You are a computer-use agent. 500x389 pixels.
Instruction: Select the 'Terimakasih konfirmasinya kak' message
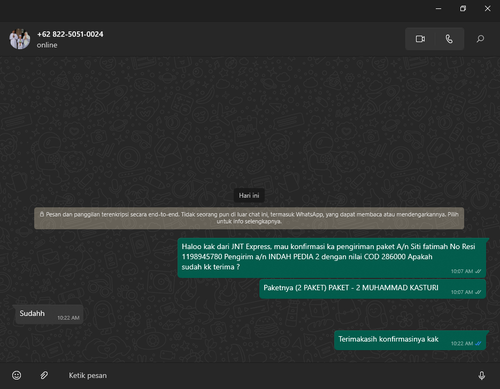coord(410,340)
